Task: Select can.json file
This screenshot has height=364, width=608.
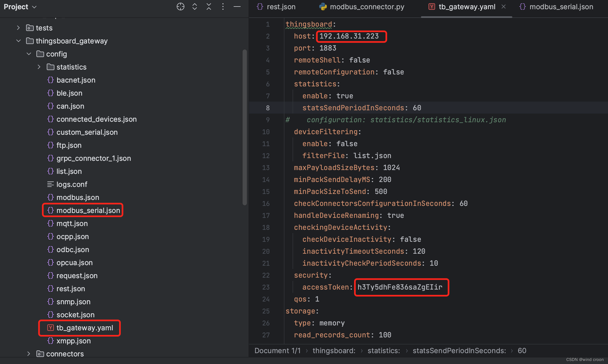Action: point(70,106)
